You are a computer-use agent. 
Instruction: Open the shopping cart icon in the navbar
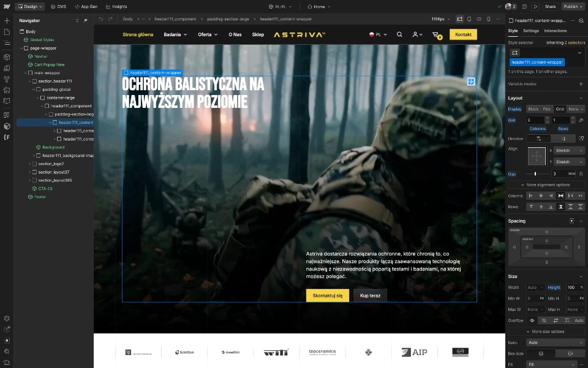436,35
